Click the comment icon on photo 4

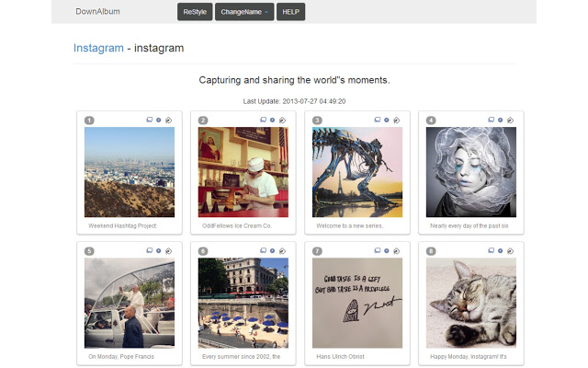(491, 120)
